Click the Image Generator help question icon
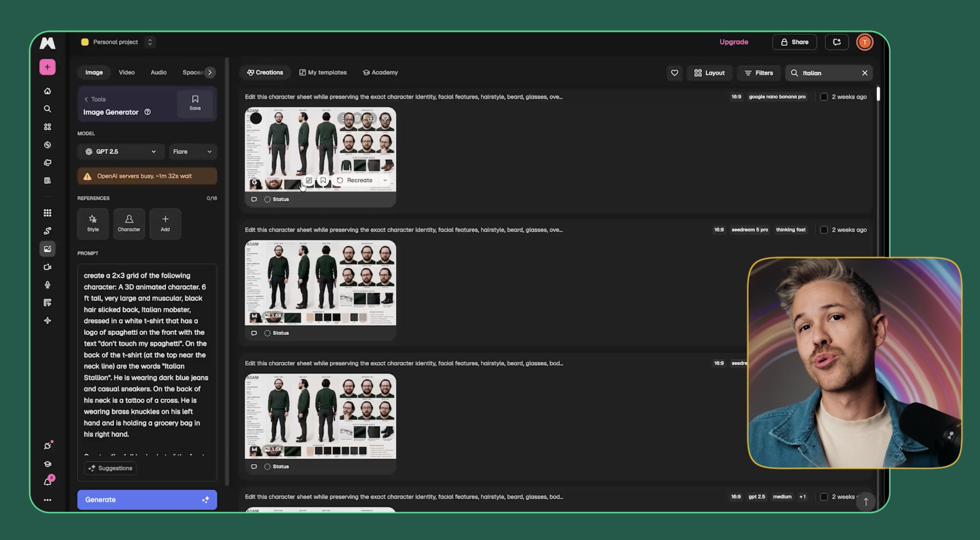Screen dimensions: 980x540 click(x=147, y=112)
